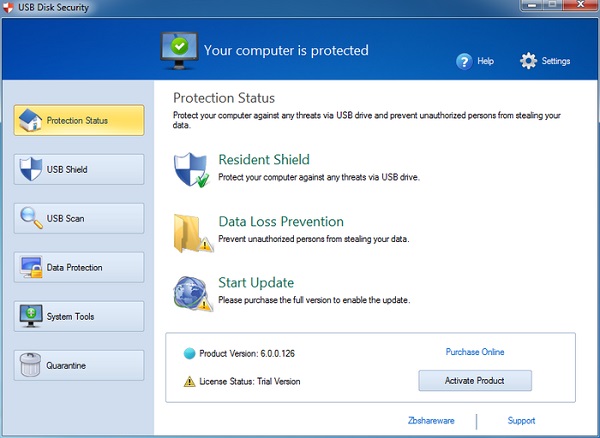Click the Data Loss Prevention folder icon
The image size is (600, 438).
tap(193, 233)
